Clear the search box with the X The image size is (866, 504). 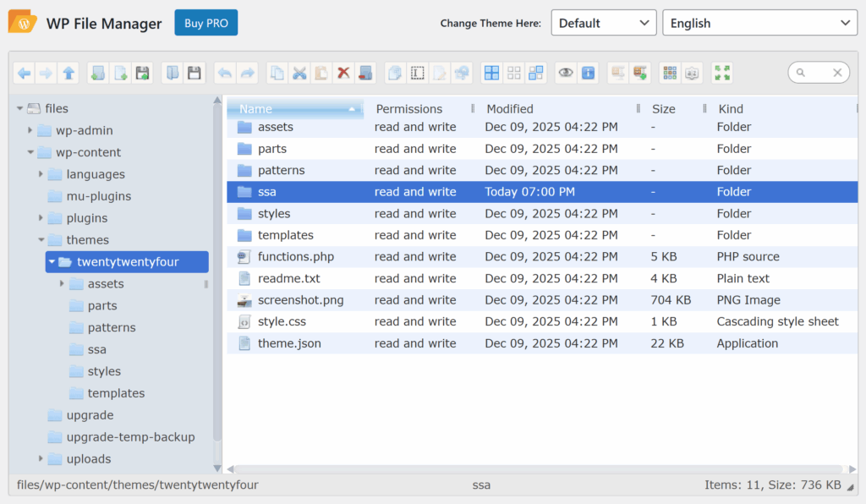[x=836, y=72]
